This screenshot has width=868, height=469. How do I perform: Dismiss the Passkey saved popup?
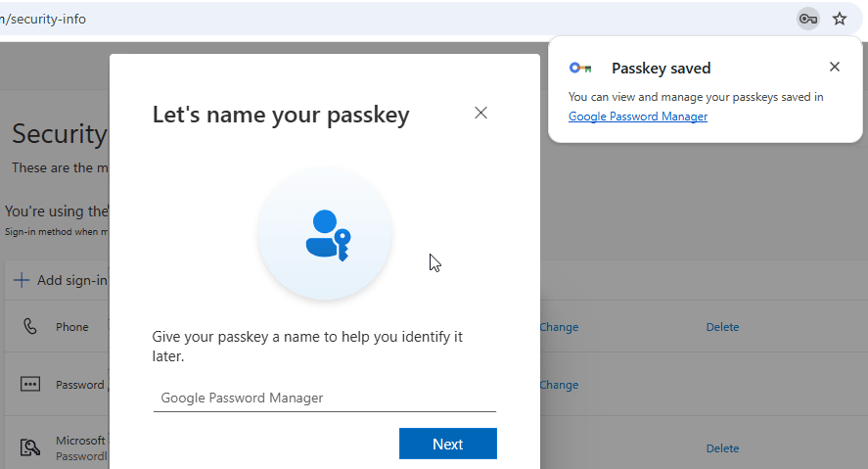pyautogui.click(x=834, y=67)
